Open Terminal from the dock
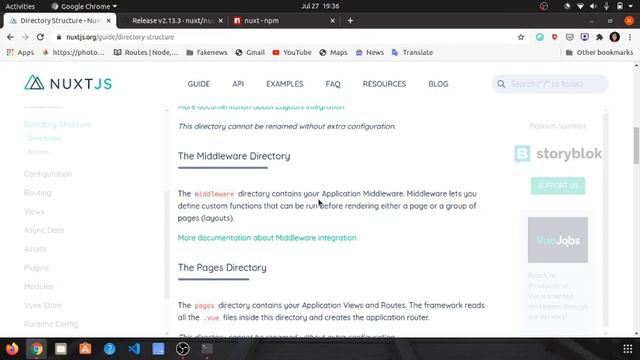Image resolution: width=640 pixels, height=360 pixels. click(207, 349)
